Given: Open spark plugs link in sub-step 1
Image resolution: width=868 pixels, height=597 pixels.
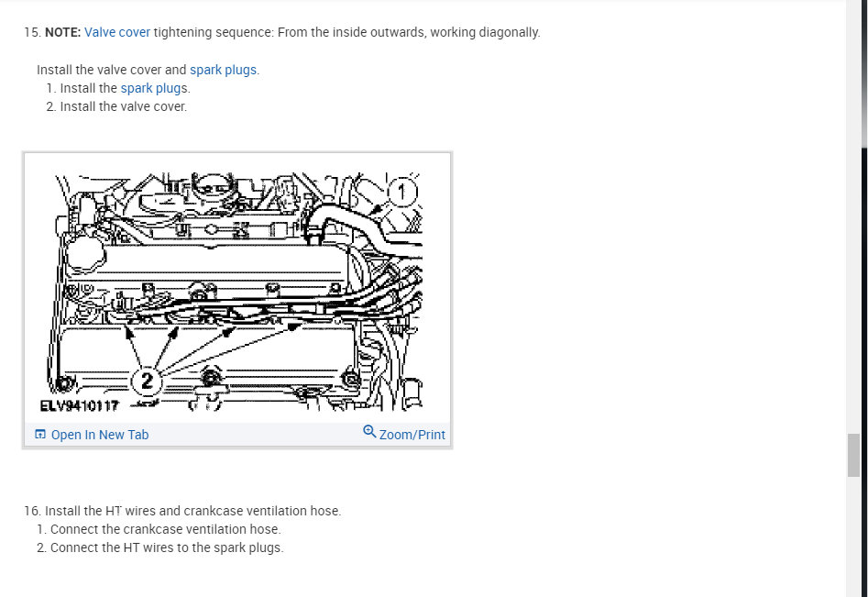Looking at the screenshot, I should [154, 88].
